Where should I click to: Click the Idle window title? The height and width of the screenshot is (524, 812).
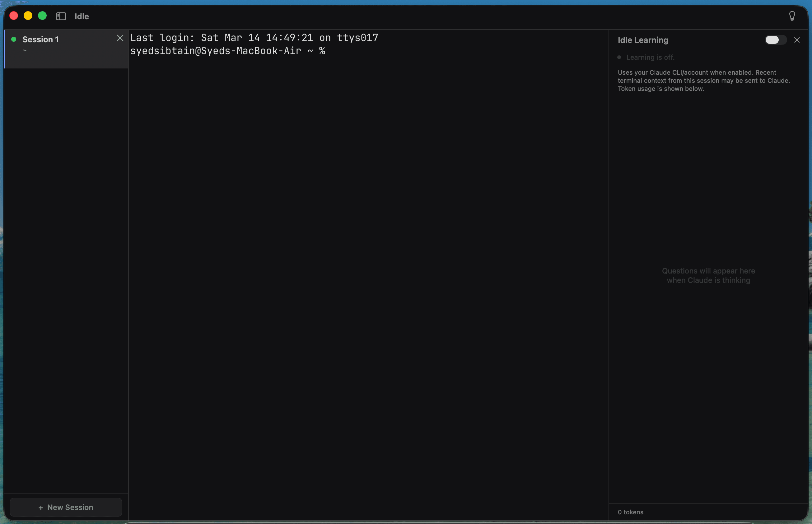point(82,16)
